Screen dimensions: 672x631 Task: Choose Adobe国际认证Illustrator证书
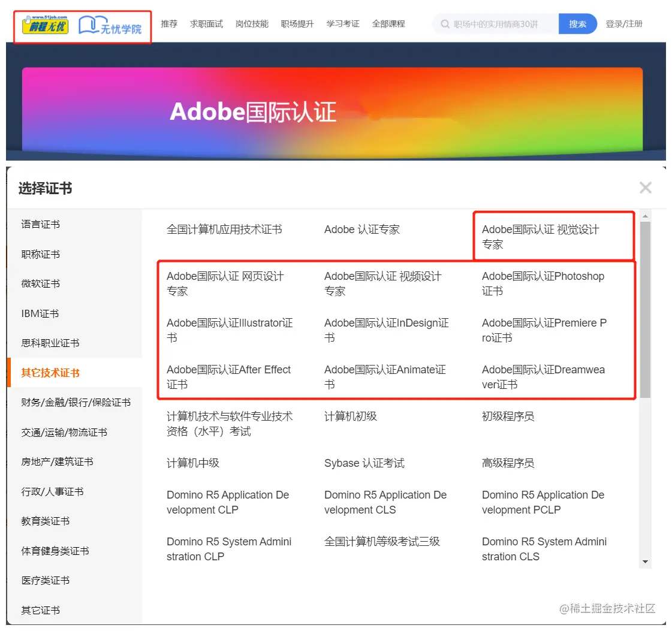(x=230, y=330)
